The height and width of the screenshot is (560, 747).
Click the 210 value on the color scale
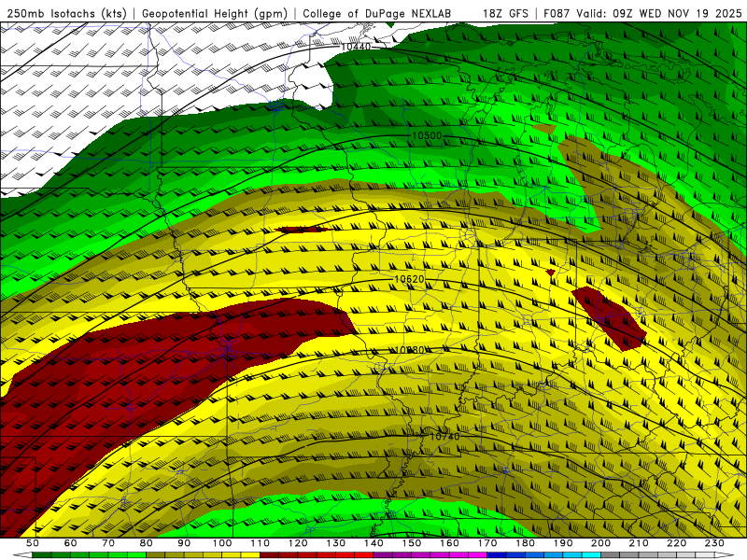[x=639, y=543]
